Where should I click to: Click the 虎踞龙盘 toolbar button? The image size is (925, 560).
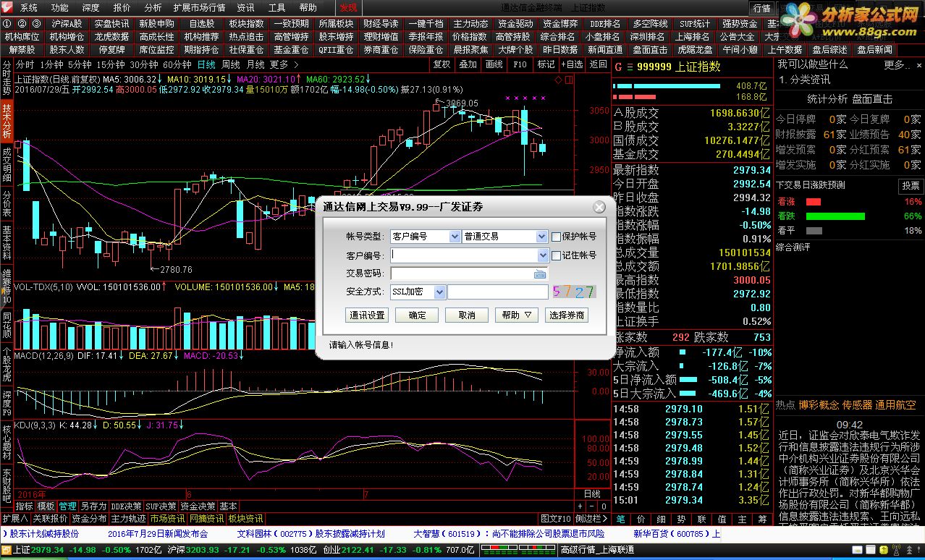pos(696,49)
